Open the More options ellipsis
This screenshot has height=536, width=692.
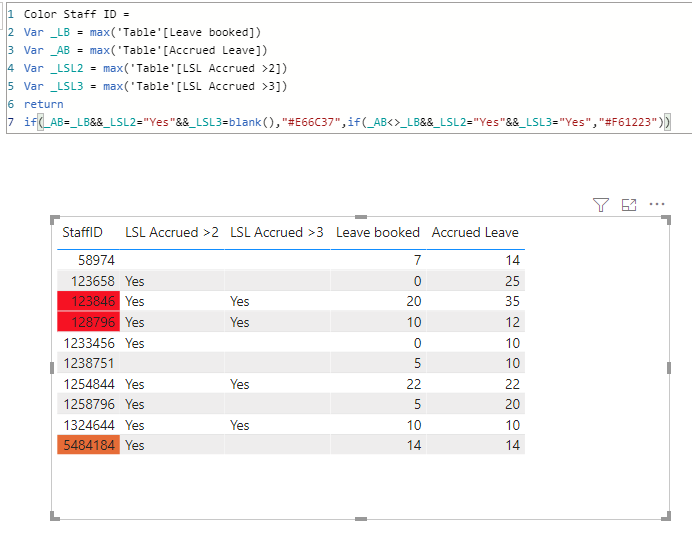click(x=657, y=204)
